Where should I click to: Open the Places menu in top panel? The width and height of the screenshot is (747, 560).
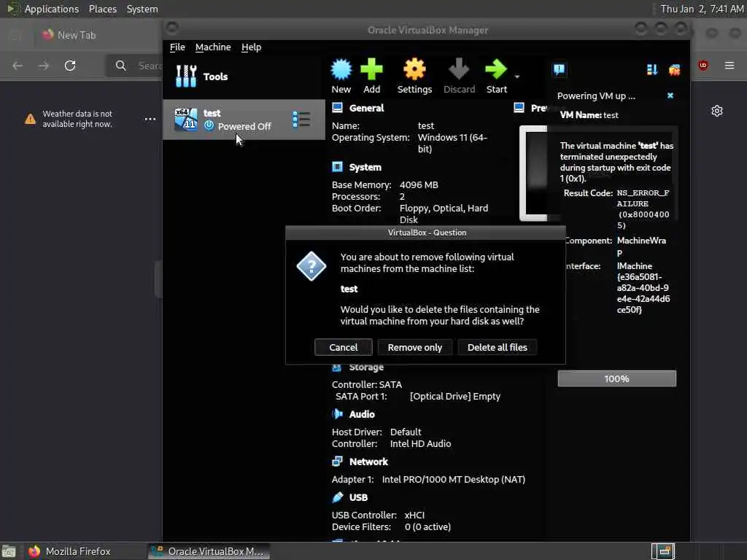point(102,9)
